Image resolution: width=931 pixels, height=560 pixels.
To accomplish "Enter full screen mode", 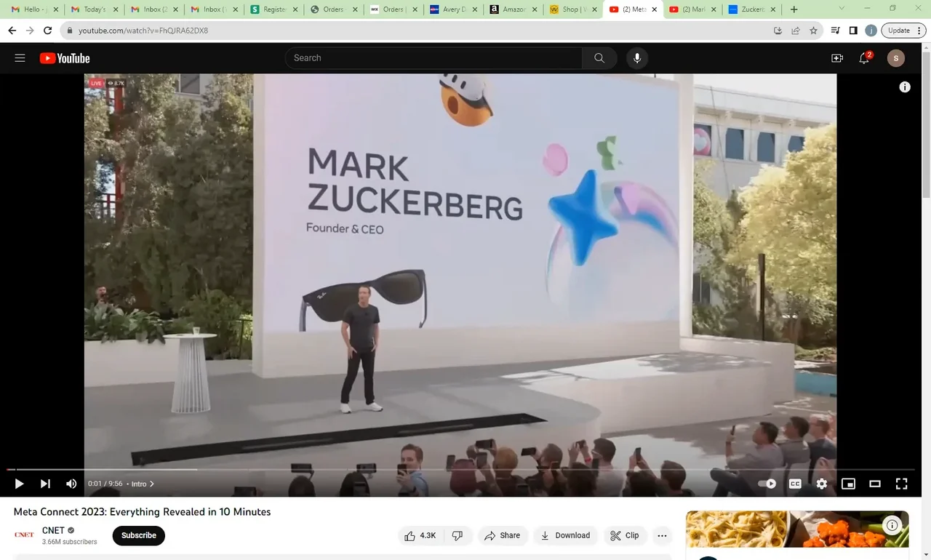I will click(x=902, y=484).
